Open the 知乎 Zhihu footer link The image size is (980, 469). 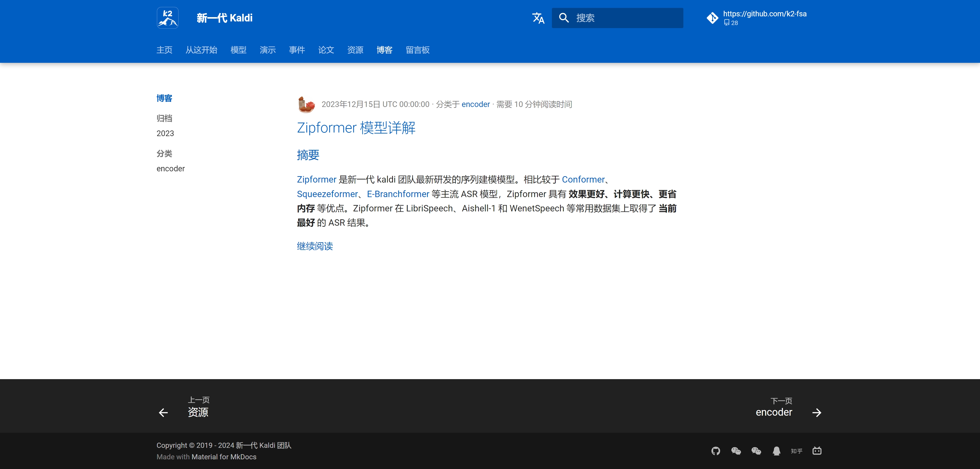(x=797, y=451)
